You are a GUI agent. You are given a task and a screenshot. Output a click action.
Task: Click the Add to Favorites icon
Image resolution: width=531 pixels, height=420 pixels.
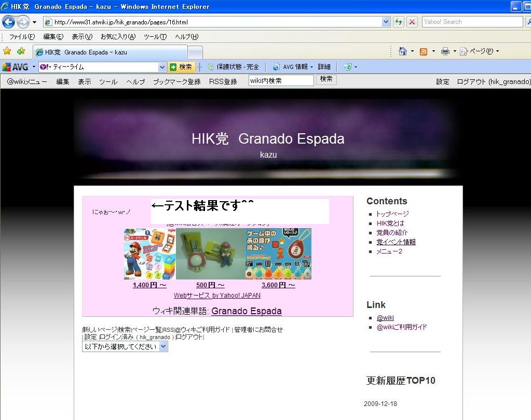pyautogui.click(x=21, y=51)
